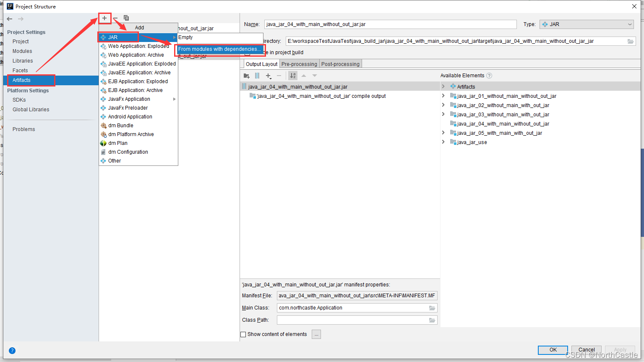The width and height of the screenshot is (644, 362).
Task: Choose dm Configuration entry
Action: 138,152
